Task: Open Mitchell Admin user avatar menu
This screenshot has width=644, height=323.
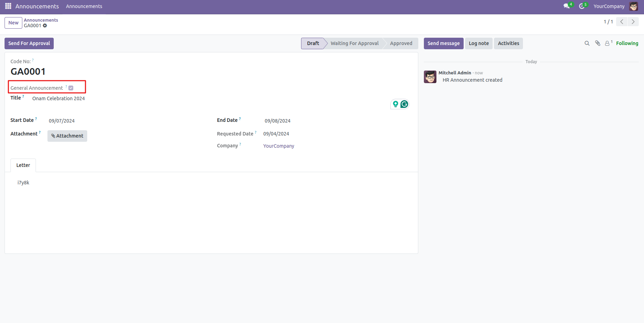Action: [634, 6]
